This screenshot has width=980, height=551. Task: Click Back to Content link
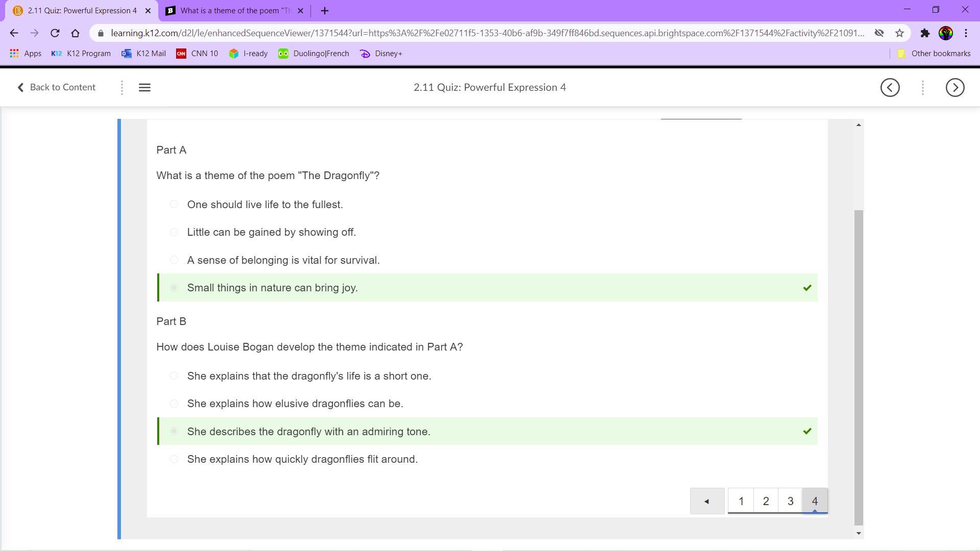(56, 87)
